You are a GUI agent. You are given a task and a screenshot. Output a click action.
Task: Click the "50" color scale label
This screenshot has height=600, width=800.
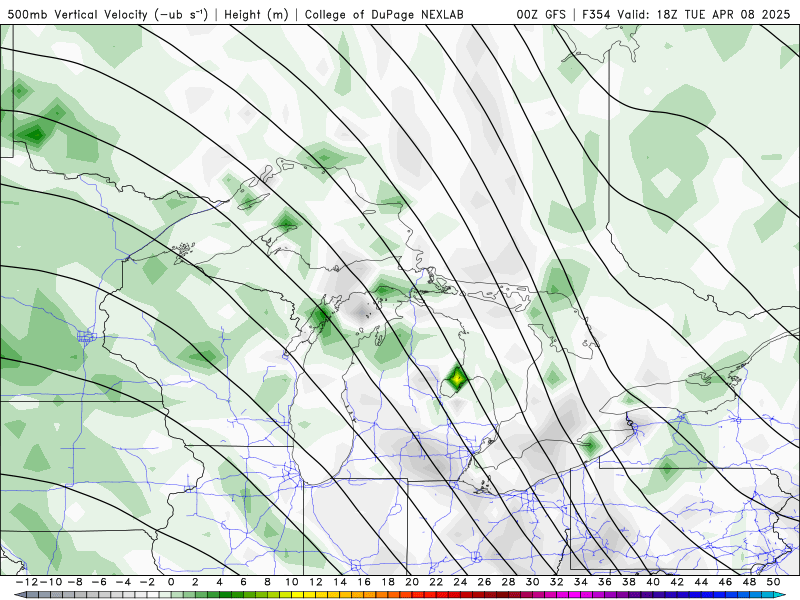[773, 582]
